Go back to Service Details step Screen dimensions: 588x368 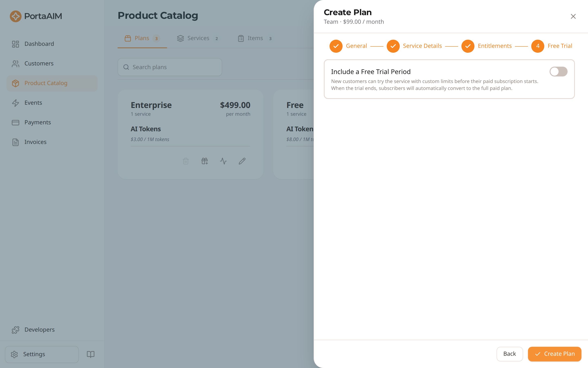[x=414, y=46]
